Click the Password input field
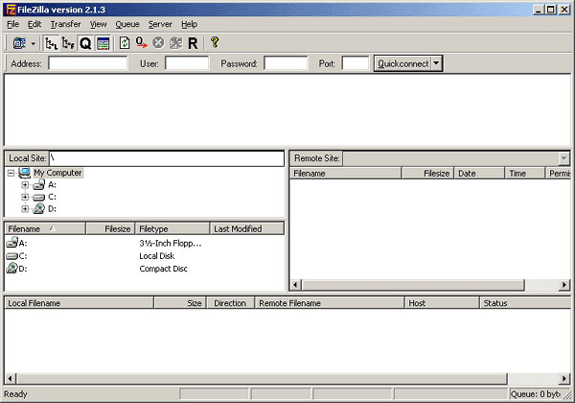The width and height of the screenshot is (575, 403). pyautogui.click(x=285, y=63)
